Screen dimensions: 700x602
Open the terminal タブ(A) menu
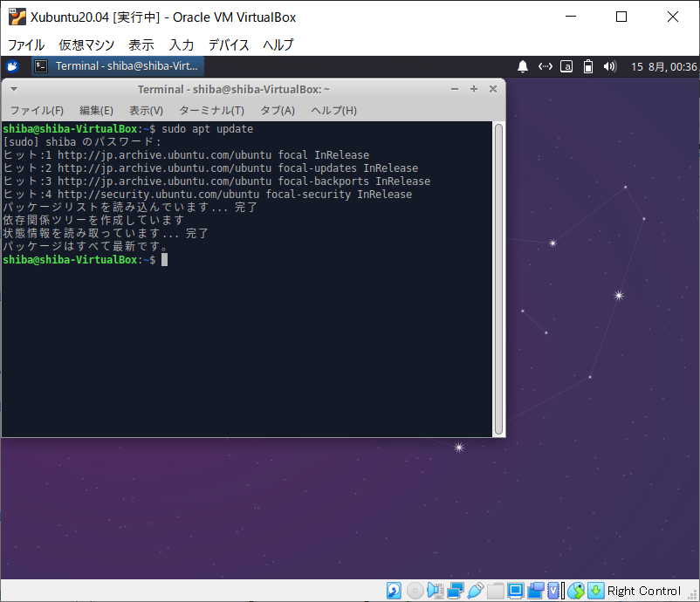[x=278, y=110]
